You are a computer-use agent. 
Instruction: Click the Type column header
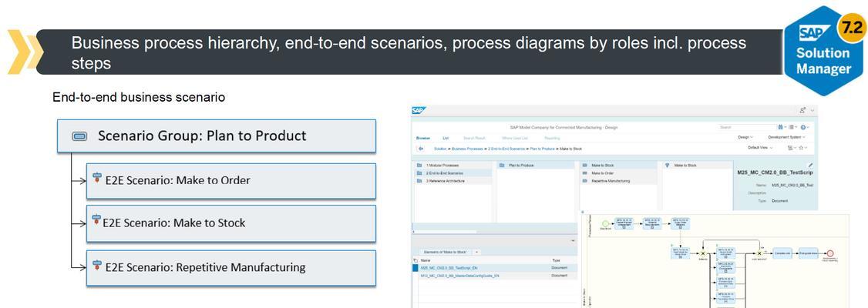click(x=556, y=260)
